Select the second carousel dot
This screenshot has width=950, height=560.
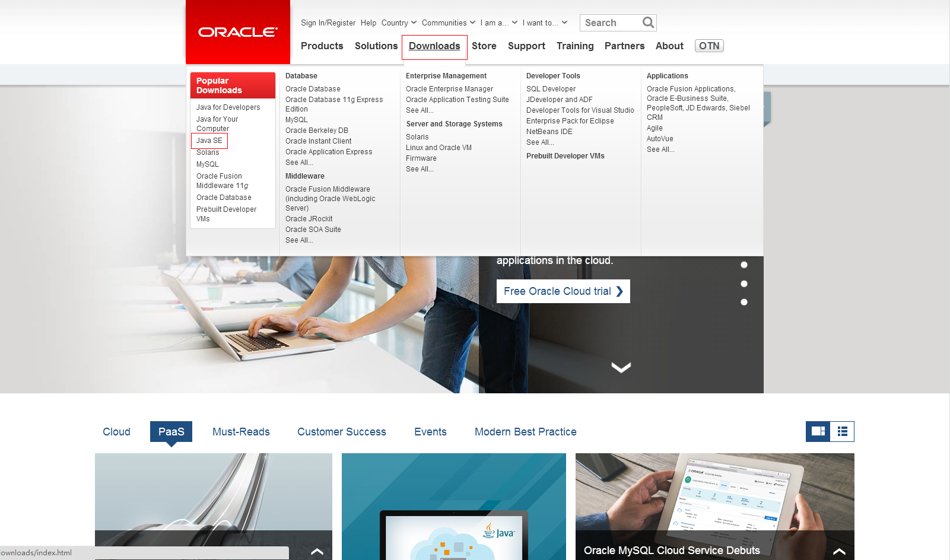point(744,284)
